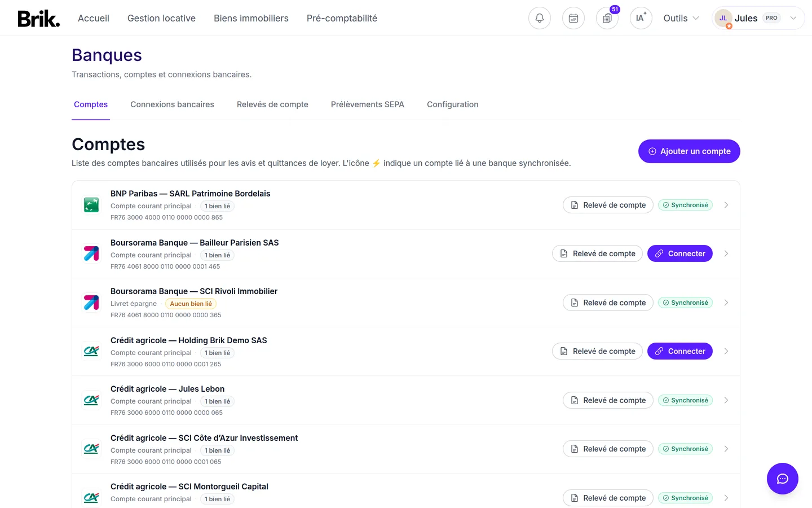
Task: Open the Jules Lebon row chevron
Action: coord(726,400)
